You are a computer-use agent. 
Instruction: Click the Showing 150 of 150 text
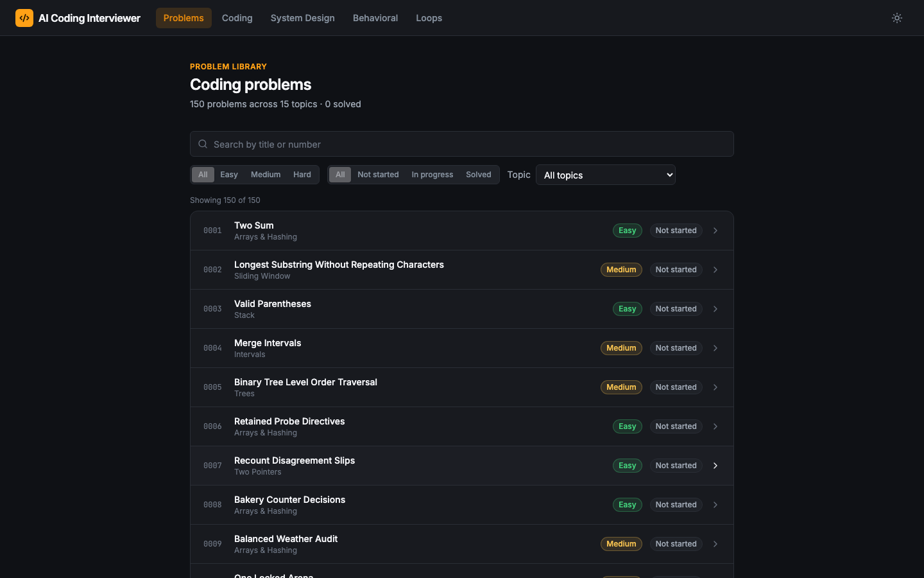[225, 200]
